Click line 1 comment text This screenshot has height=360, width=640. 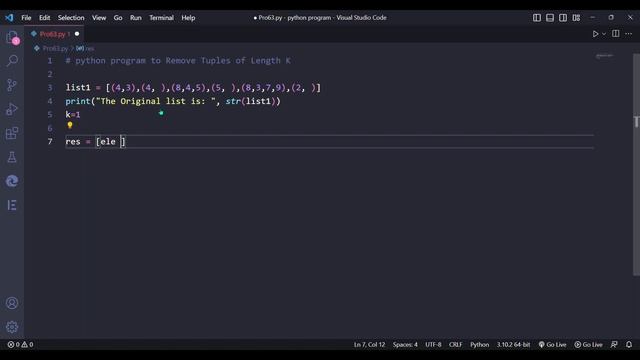tap(178, 60)
